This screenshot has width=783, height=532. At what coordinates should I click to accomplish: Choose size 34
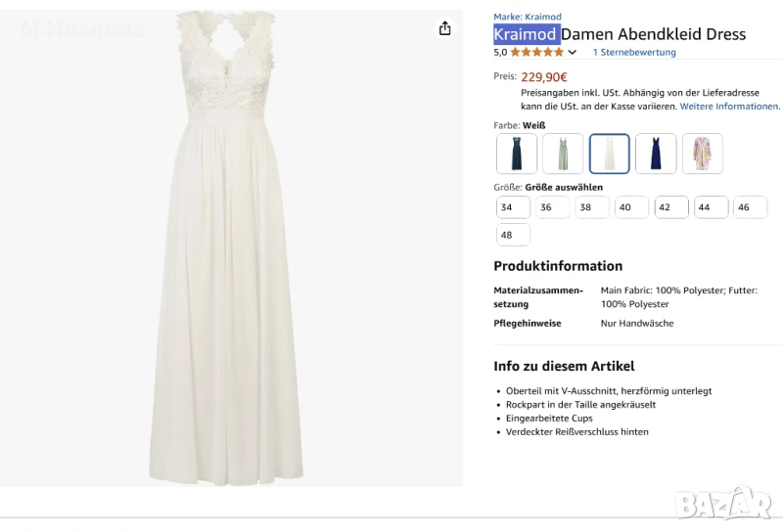[x=513, y=207]
